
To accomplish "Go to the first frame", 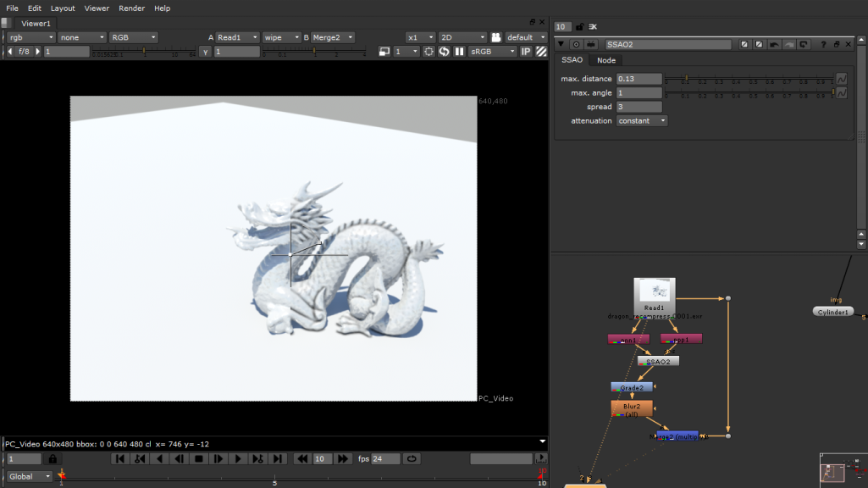I will pyautogui.click(x=119, y=458).
